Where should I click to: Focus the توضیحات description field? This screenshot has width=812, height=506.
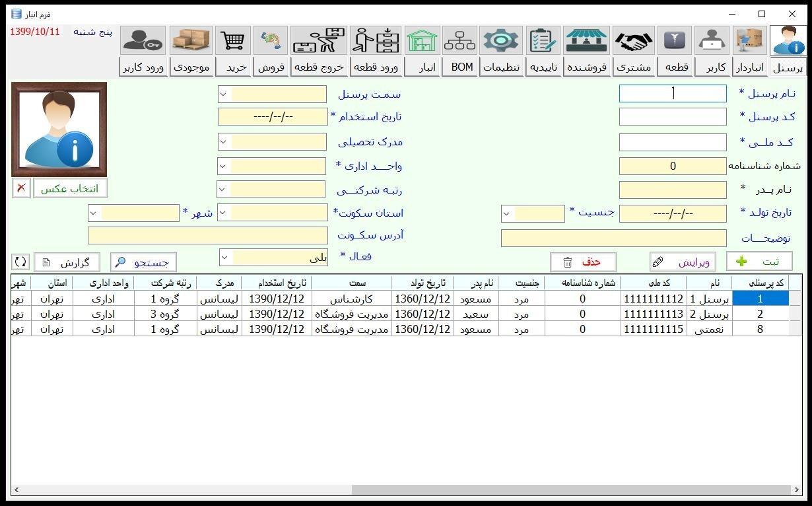(x=614, y=238)
